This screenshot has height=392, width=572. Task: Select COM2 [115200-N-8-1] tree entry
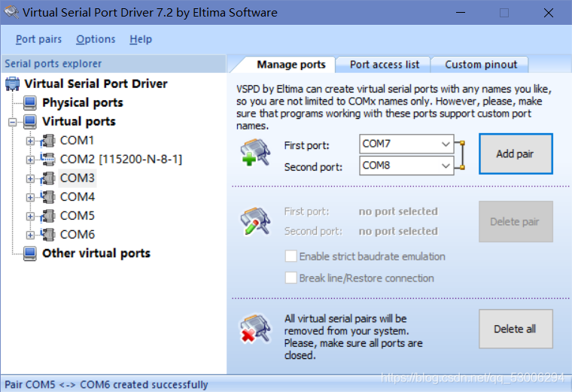coord(120,160)
